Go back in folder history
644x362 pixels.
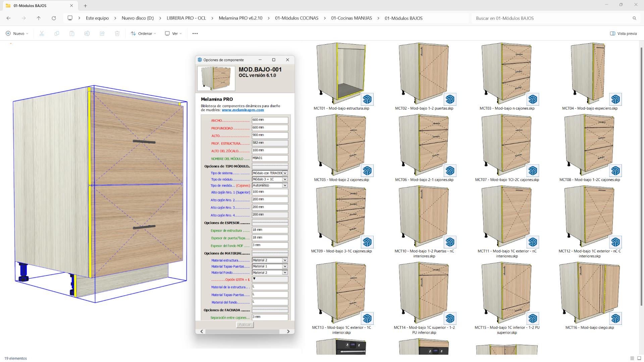(9, 18)
